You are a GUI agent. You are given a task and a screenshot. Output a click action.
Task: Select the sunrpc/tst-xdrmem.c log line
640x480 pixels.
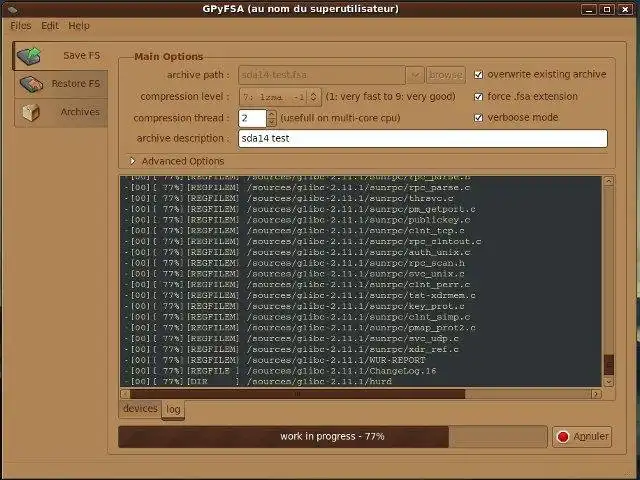point(300,296)
